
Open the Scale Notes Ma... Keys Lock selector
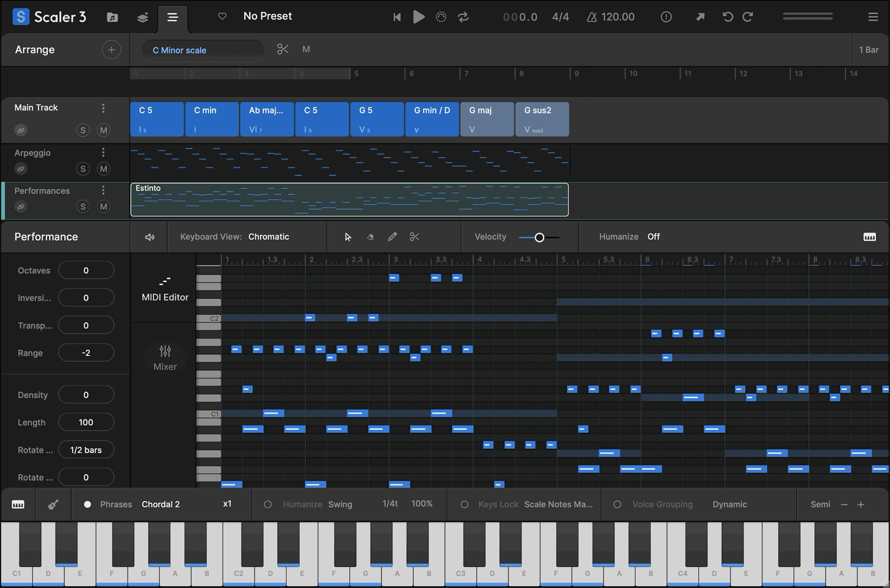558,504
